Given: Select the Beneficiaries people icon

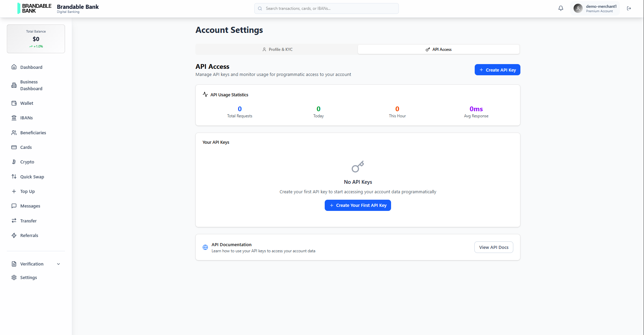Looking at the screenshot, I should 14,132.
